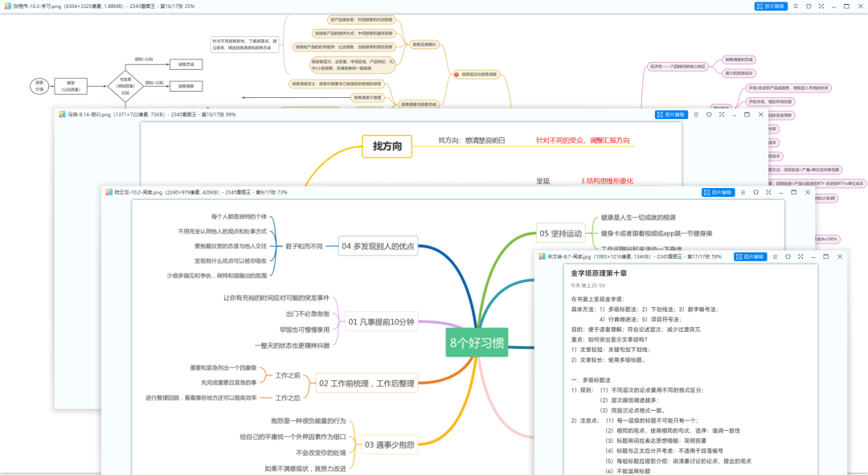
Task: Enter fullscreen in the 张理伟-10.3-学习.png window
Action: point(821,6)
